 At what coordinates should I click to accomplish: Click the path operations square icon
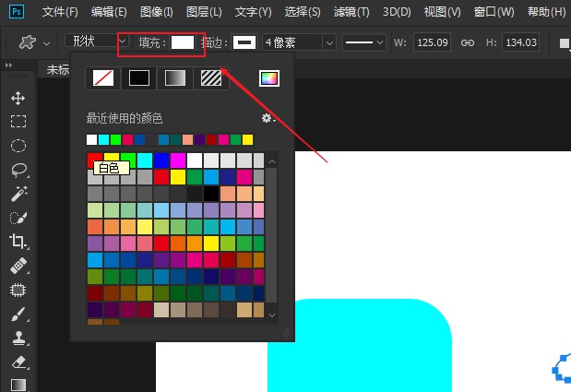click(x=564, y=43)
